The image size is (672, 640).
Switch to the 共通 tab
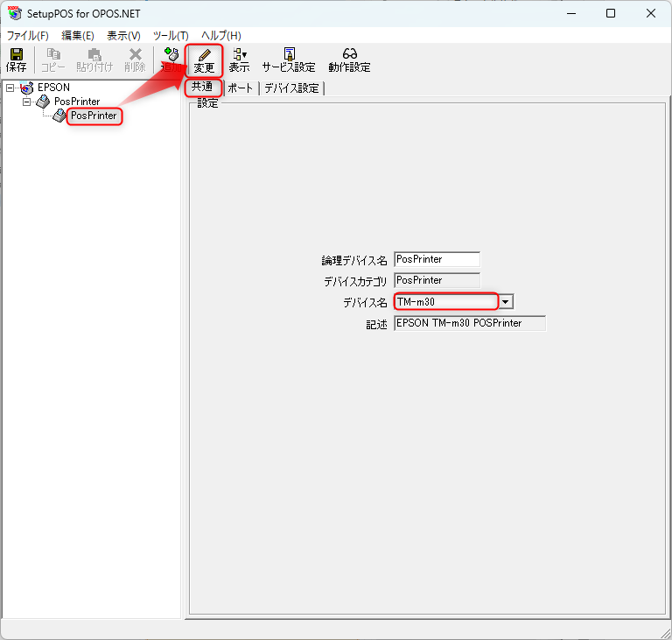click(203, 87)
